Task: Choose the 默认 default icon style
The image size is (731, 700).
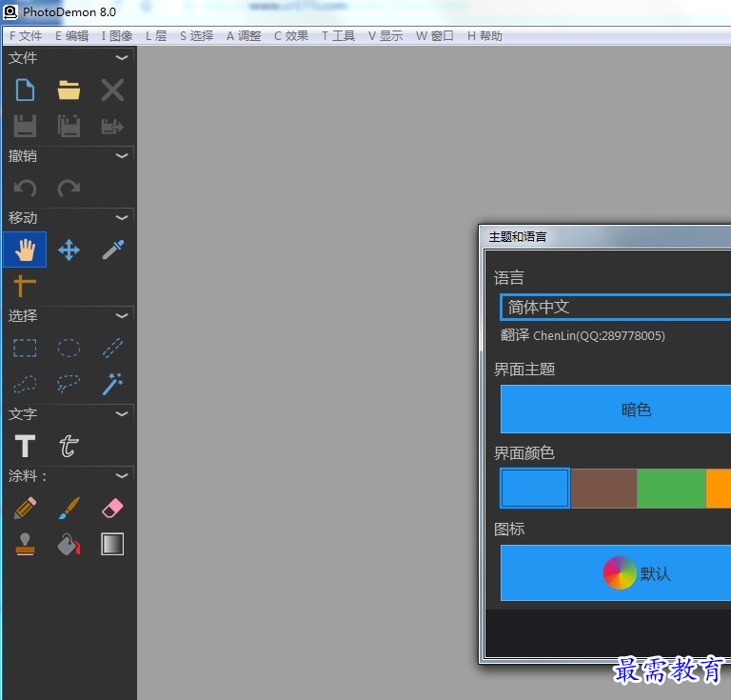Action: (616, 572)
